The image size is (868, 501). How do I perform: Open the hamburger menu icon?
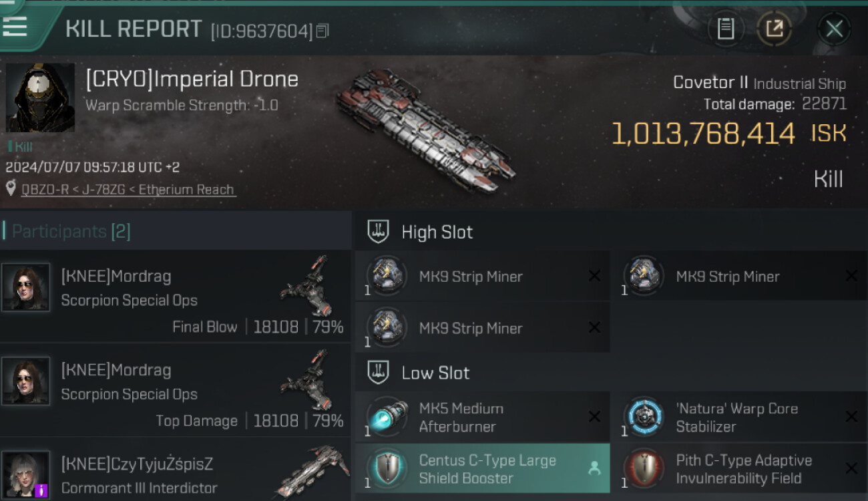pyautogui.click(x=15, y=26)
